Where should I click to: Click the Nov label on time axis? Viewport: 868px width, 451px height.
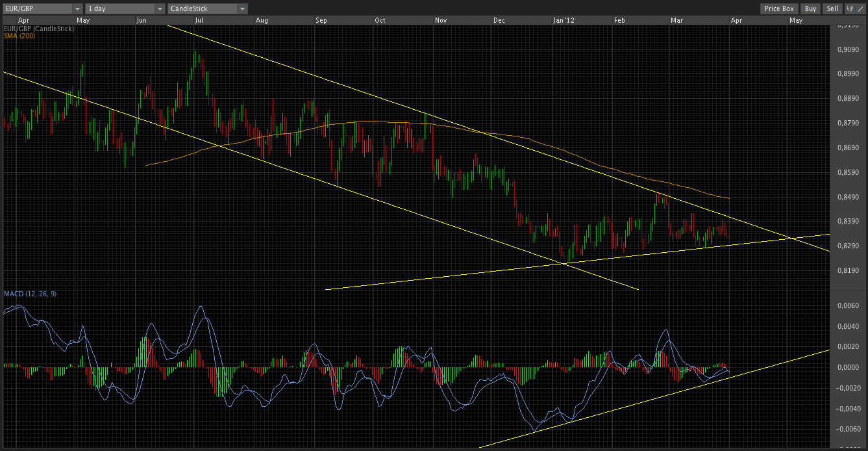(441, 20)
